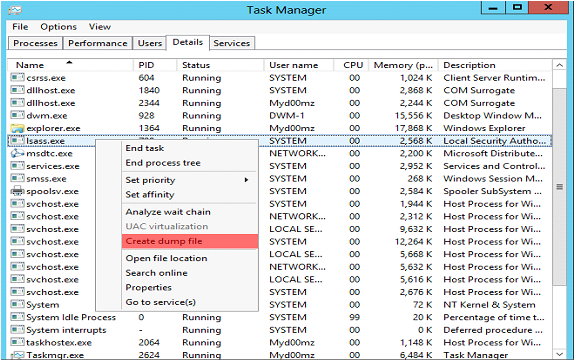Click the Spooler SubSystem description
Image resolution: width=574 pixels, height=360 pixels.
coord(492,191)
